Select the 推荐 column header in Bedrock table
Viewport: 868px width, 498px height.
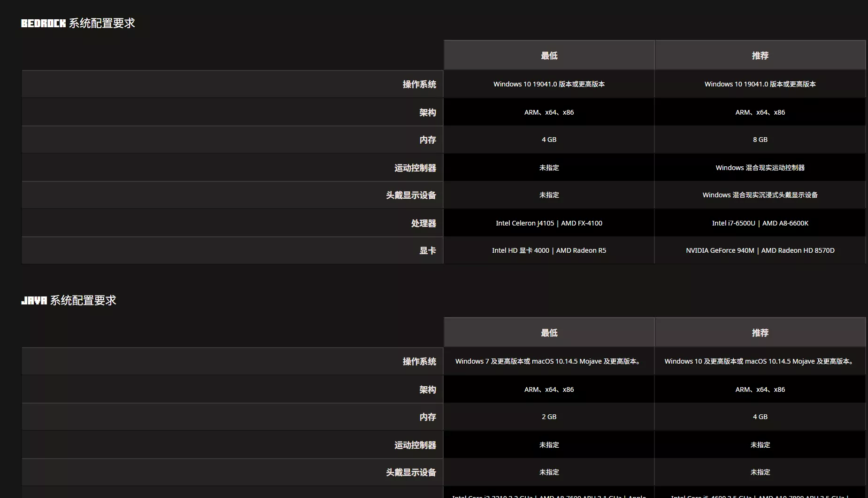pyautogui.click(x=760, y=55)
